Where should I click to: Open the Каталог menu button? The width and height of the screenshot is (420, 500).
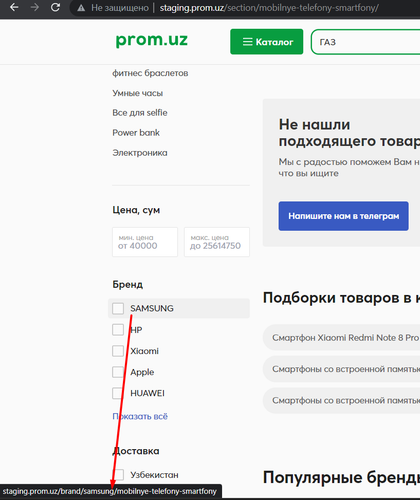[267, 42]
